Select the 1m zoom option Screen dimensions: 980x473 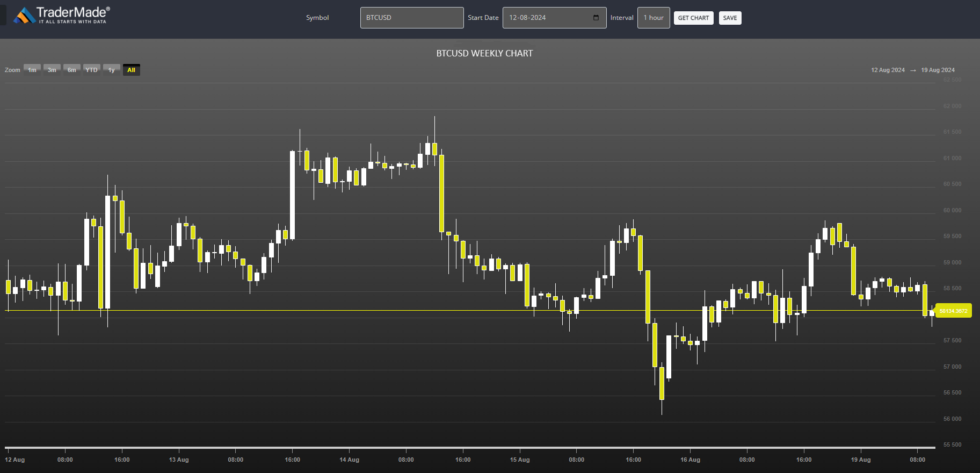point(32,70)
